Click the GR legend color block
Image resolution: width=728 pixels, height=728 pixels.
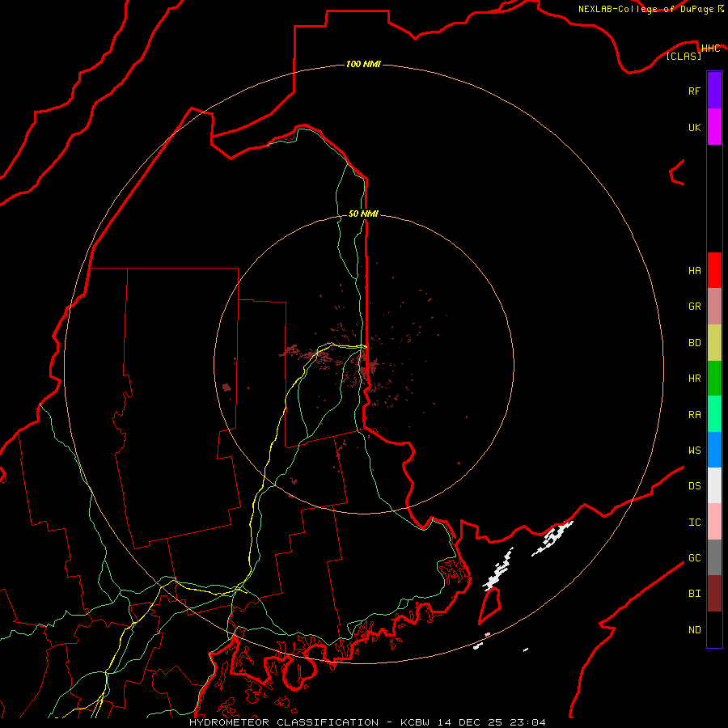[714, 307]
